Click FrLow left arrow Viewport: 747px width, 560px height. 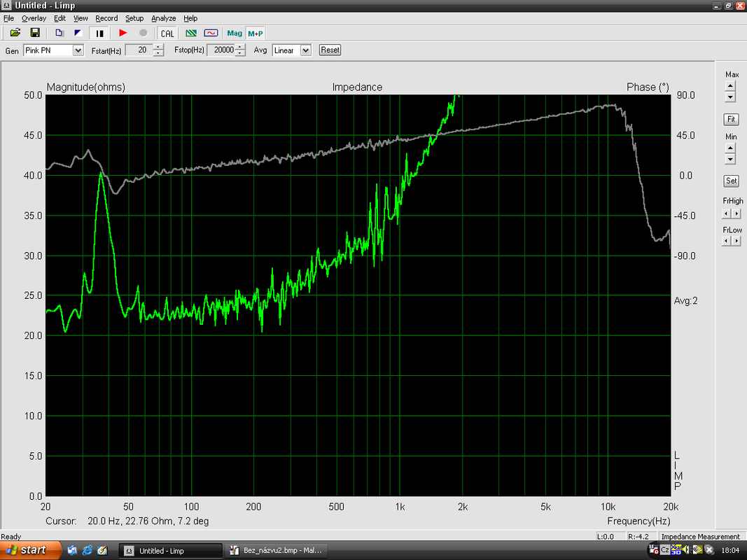[727, 241]
